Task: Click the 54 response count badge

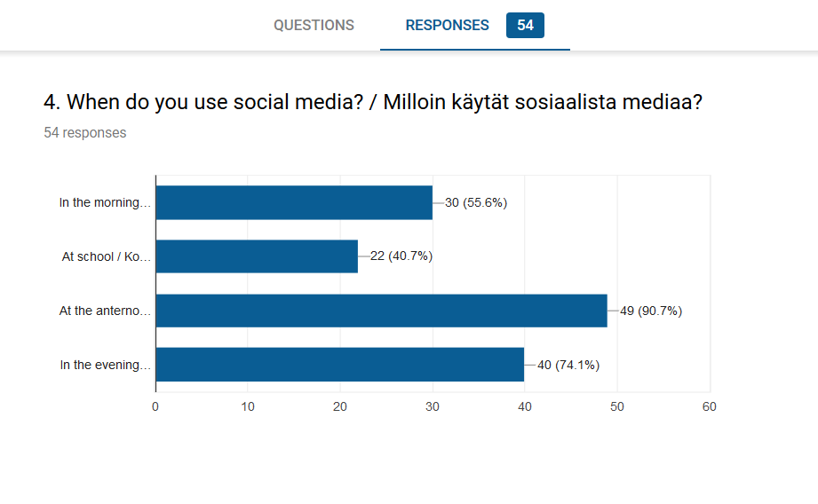Action: (x=525, y=25)
